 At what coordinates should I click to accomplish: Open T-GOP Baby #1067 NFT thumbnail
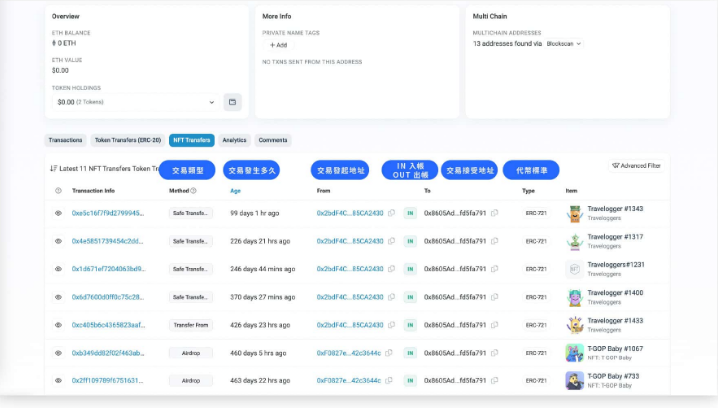[575, 353]
